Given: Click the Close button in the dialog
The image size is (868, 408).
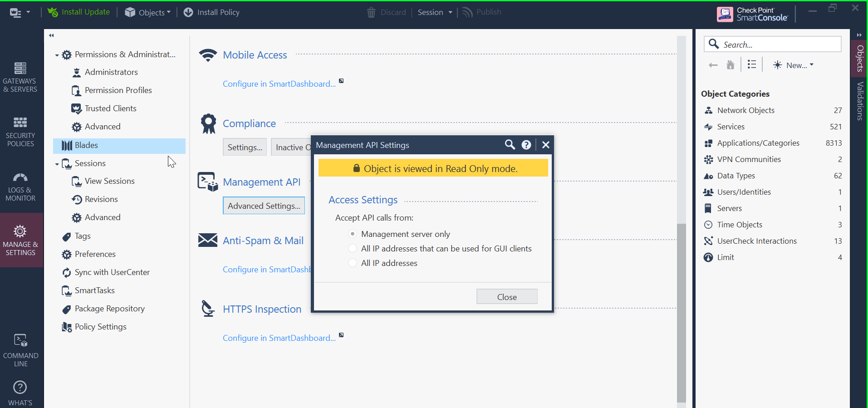Looking at the screenshot, I should 507,297.
